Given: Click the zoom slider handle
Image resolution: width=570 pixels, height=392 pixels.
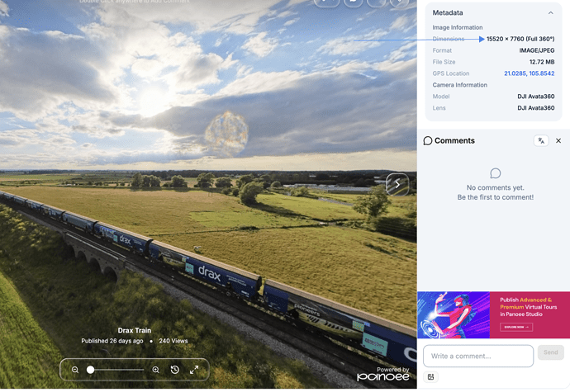Looking at the screenshot, I should (91, 370).
